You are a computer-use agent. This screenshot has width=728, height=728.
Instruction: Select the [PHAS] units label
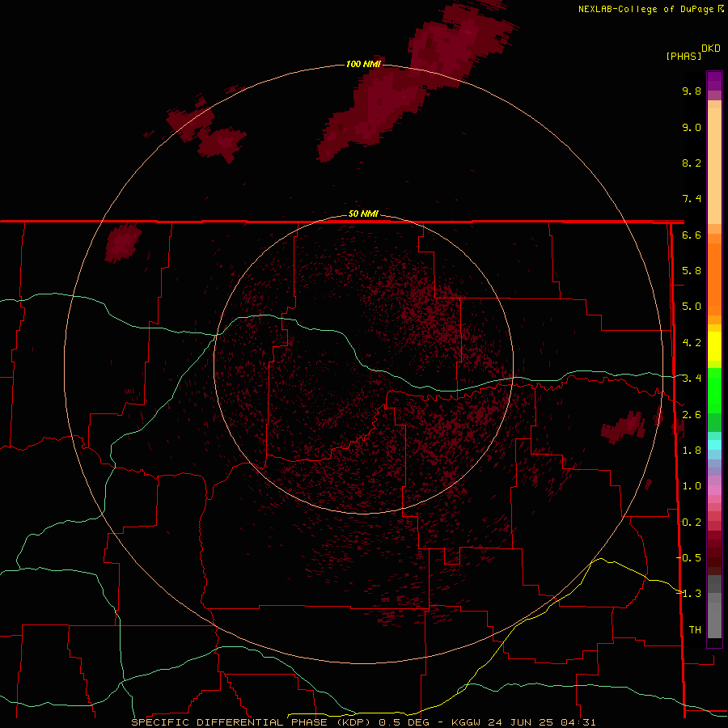click(x=684, y=56)
